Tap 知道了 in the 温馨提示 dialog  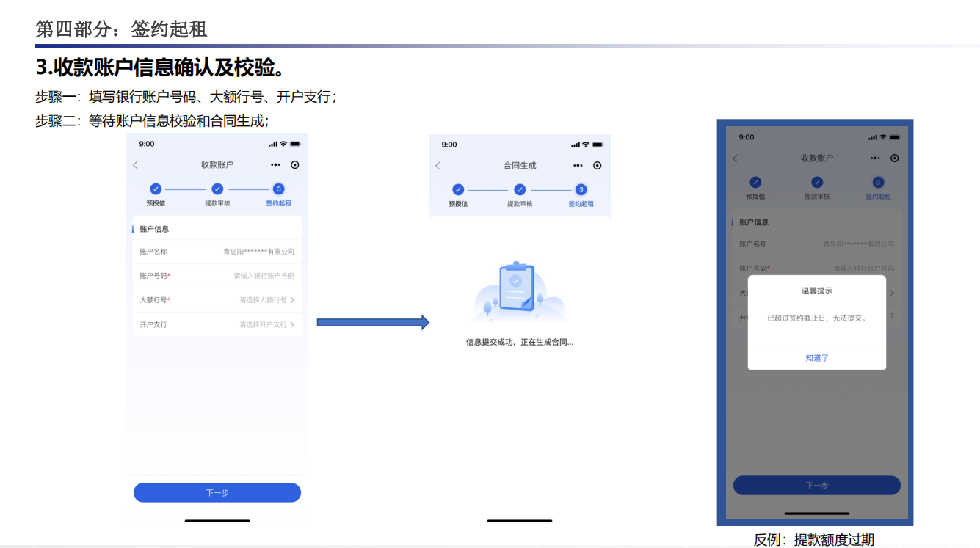[x=817, y=358]
